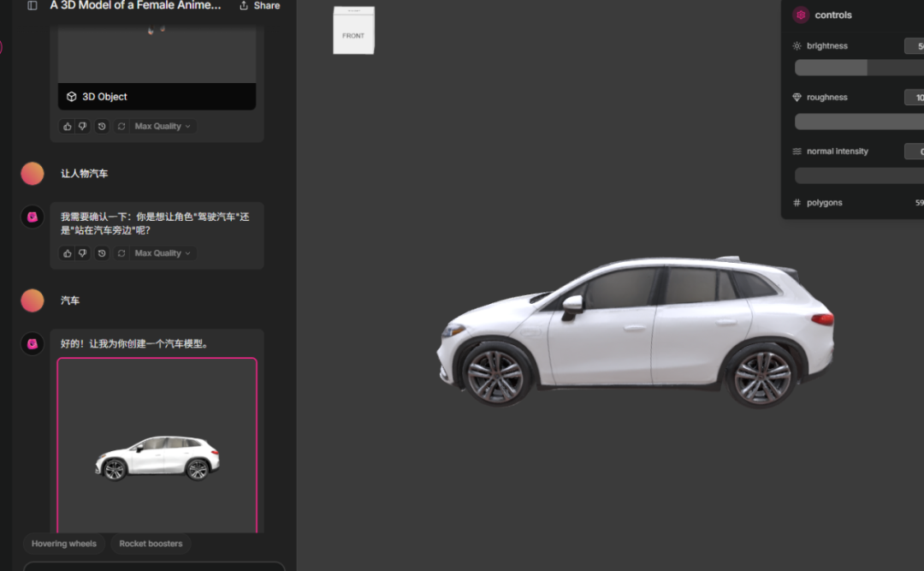Thumbs up the 3D Object response

[x=68, y=127]
